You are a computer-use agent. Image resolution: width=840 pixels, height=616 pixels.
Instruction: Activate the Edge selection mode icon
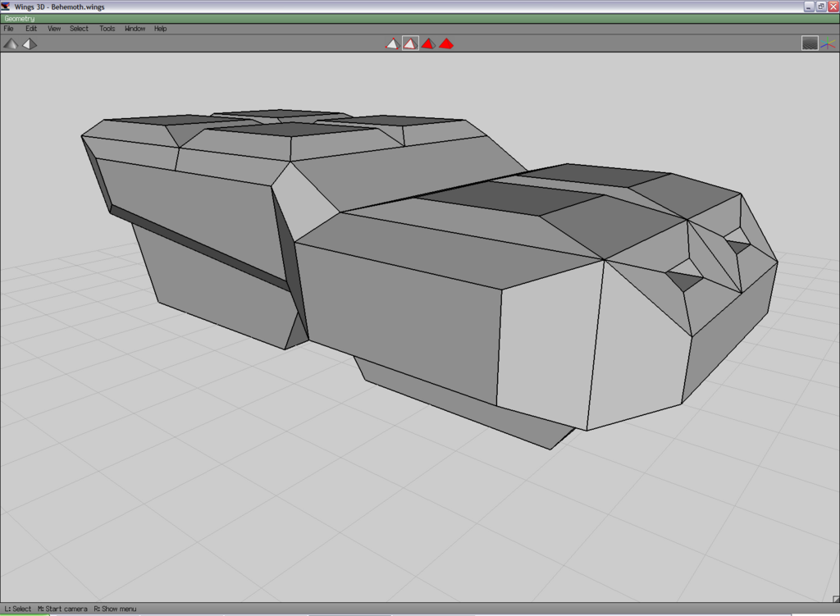410,43
